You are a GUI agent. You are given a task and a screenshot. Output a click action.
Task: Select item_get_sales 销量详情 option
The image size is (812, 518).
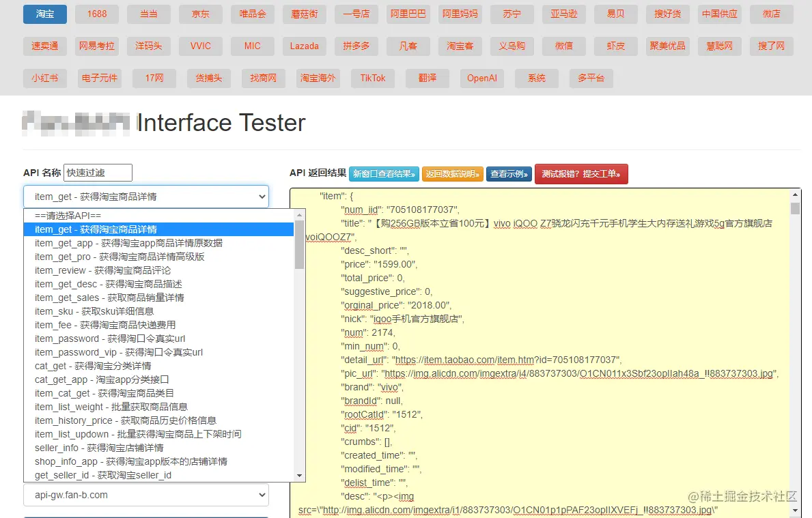point(158,298)
